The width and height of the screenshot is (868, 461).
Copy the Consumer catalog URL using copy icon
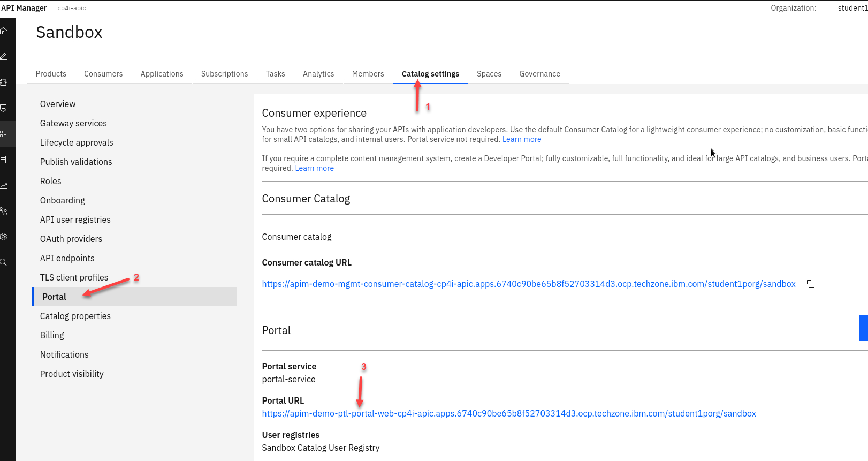811,284
